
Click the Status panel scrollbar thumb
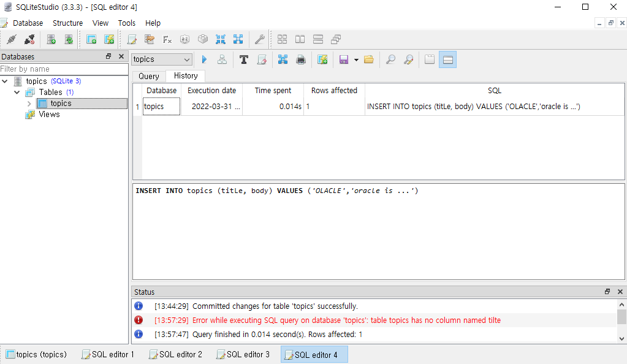tap(621, 317)
